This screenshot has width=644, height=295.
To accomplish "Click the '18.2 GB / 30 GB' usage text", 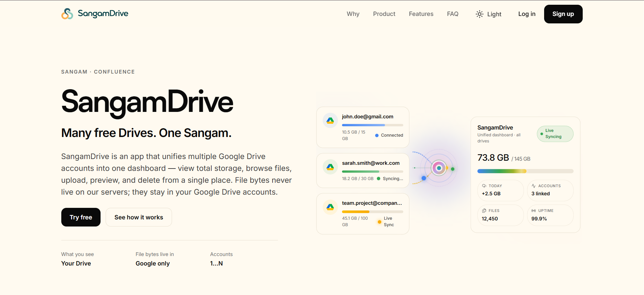I will pos(358,179).
